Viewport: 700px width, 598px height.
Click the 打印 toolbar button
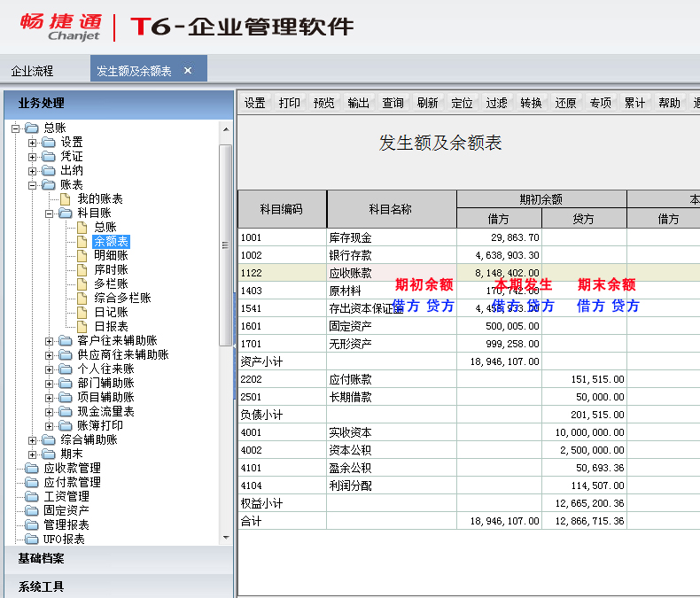point(290,103)
